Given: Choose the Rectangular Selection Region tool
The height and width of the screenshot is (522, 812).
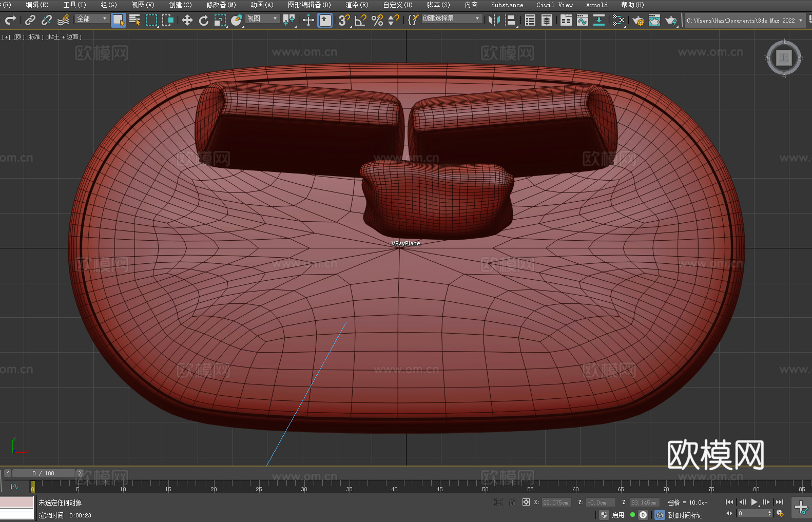Looking at the screenshot, I should pyautogui.click(x=151, y=20).
